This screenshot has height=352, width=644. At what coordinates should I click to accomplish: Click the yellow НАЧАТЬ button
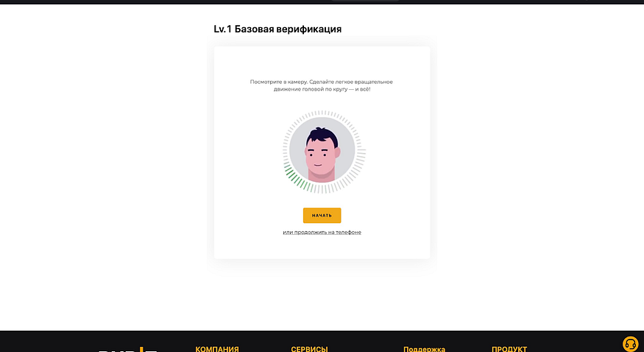click(x=322, y=215)
